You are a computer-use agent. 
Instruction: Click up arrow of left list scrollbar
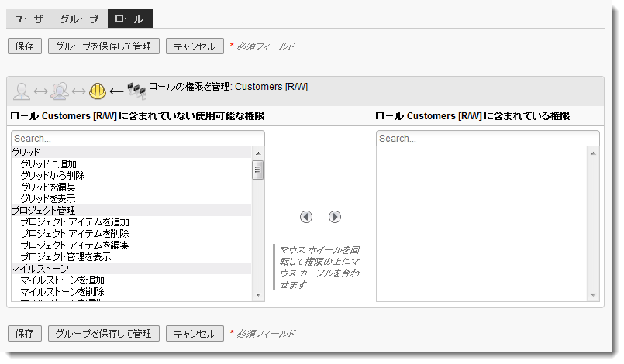pos(258,153)
